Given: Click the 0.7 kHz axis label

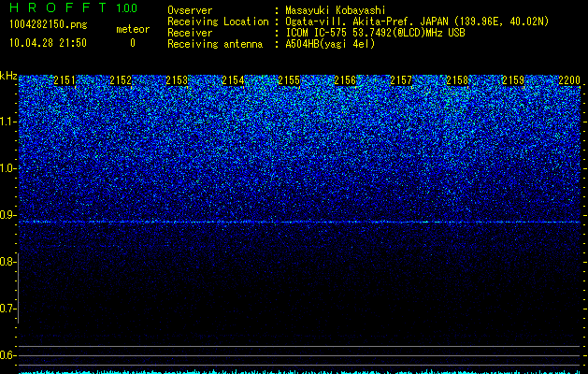Looking at the screenshot, I should pyautogui.click(x=7, y=309).
